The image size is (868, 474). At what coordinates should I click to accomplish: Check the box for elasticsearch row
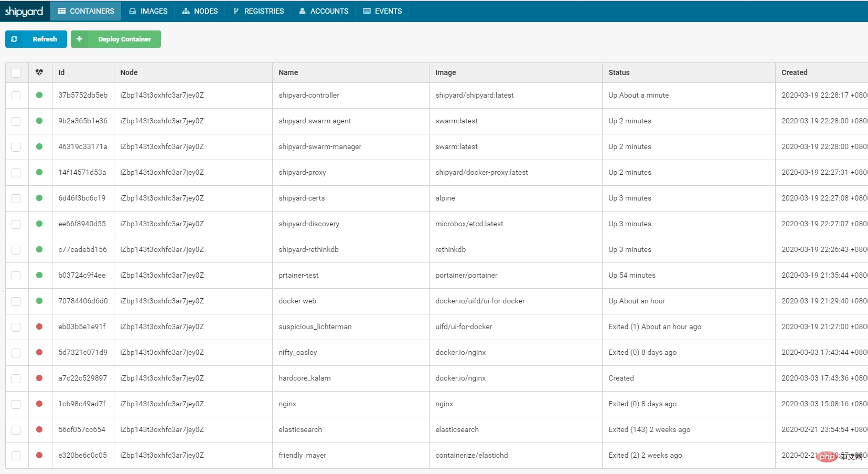pyautogui.click(x=16, y=430)
